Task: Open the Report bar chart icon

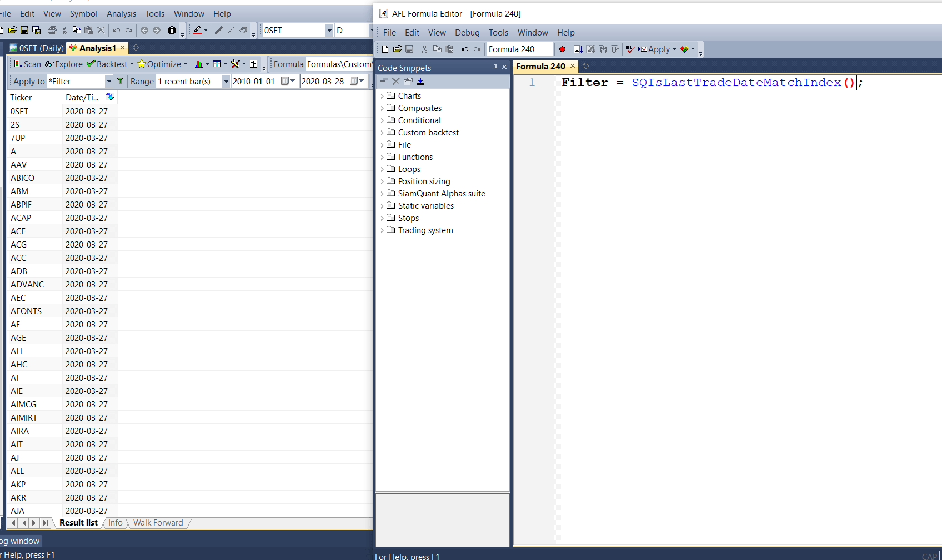Action: click(x=198, y=64)
